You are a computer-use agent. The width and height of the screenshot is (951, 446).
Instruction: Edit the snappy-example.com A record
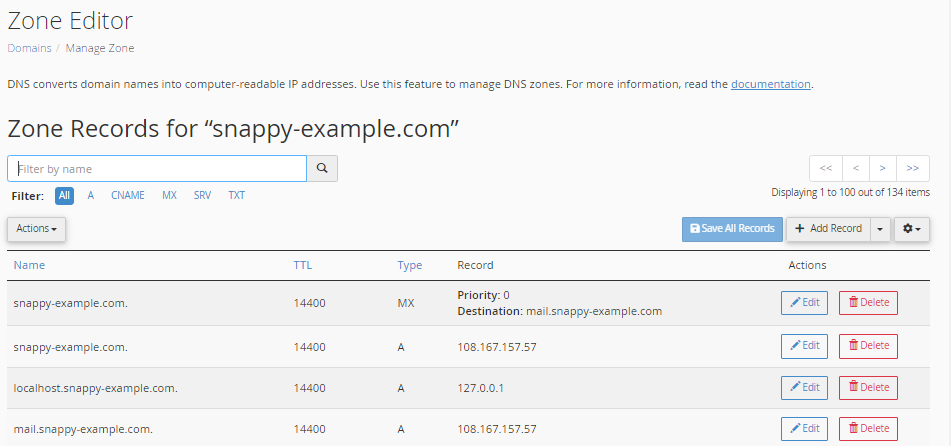[804, 346]
